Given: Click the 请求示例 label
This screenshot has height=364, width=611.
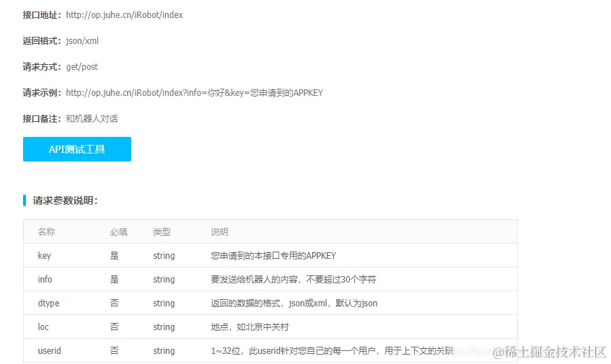Looking at the screenshot, I should click(42, 93).
